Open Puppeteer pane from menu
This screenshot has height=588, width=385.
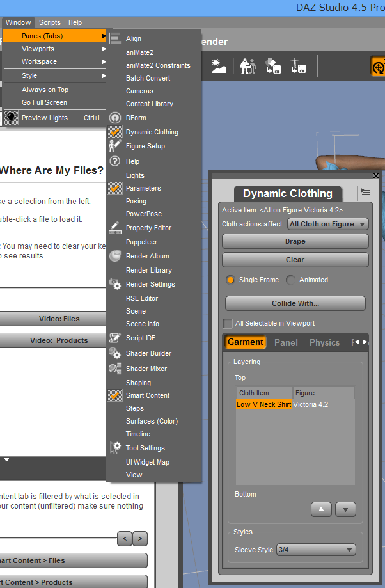point(141,242)
